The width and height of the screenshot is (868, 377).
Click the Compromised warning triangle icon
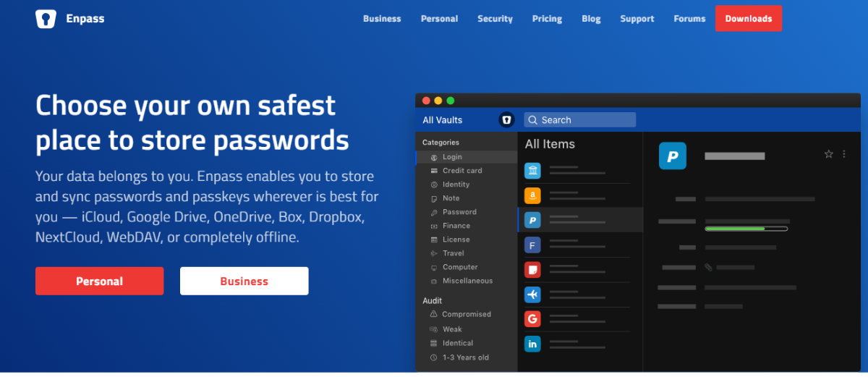(434, 314)
